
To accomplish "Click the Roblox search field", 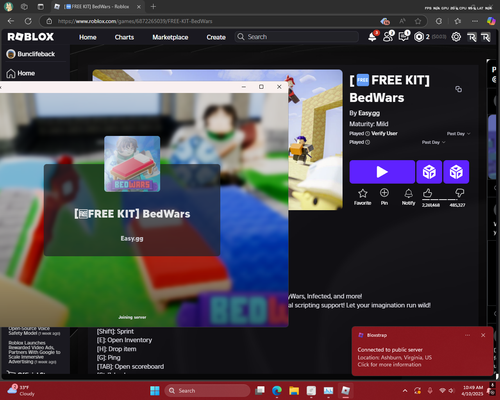I will pyautogui.click(x=297, y=37).
